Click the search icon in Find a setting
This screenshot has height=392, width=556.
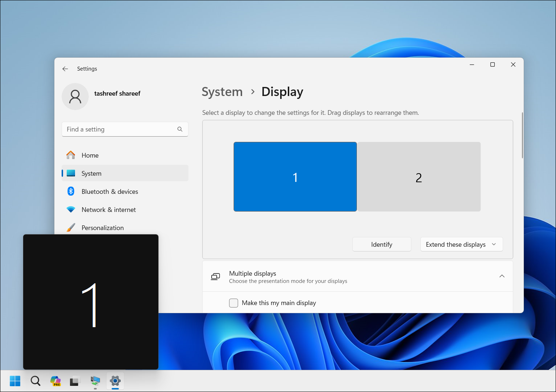coord(180,129)
